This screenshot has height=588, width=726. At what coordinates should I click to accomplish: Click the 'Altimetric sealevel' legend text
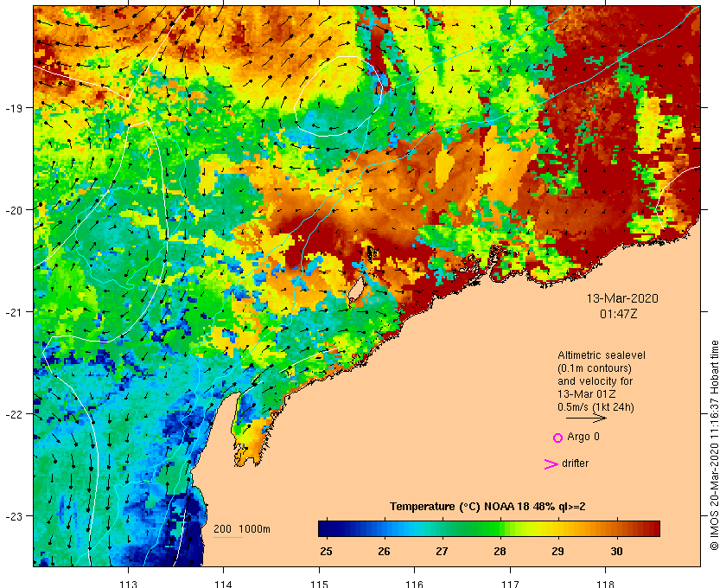pyautogui.click(x=601, y=355)
